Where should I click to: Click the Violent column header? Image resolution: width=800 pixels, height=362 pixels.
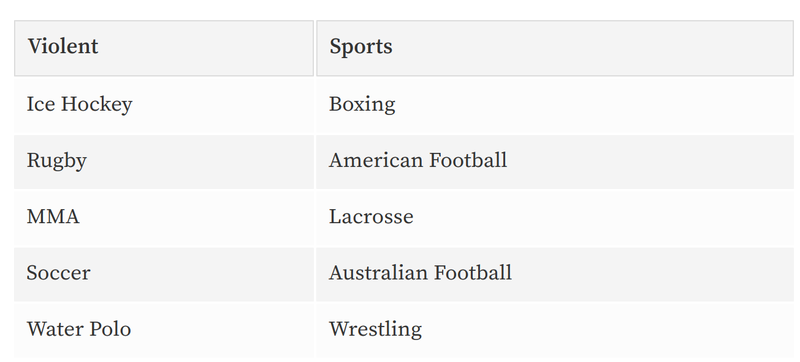164,48
